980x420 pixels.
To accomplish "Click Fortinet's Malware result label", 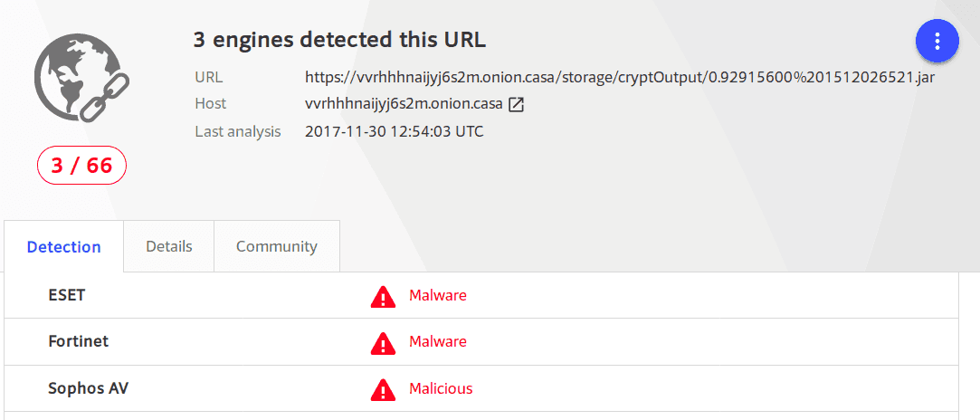I will pyautogui.click(x=438, y=342).
